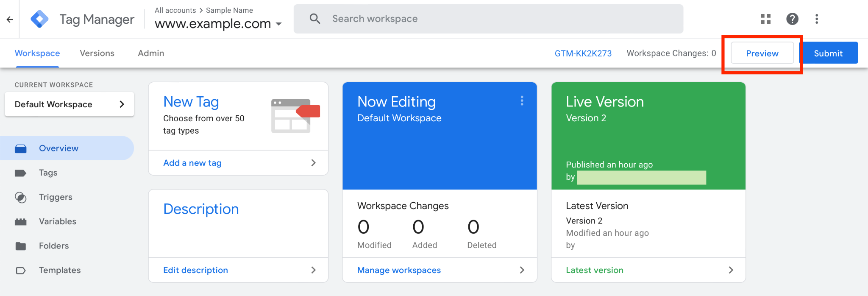Switch to the Versions tab

pos(97,53)
